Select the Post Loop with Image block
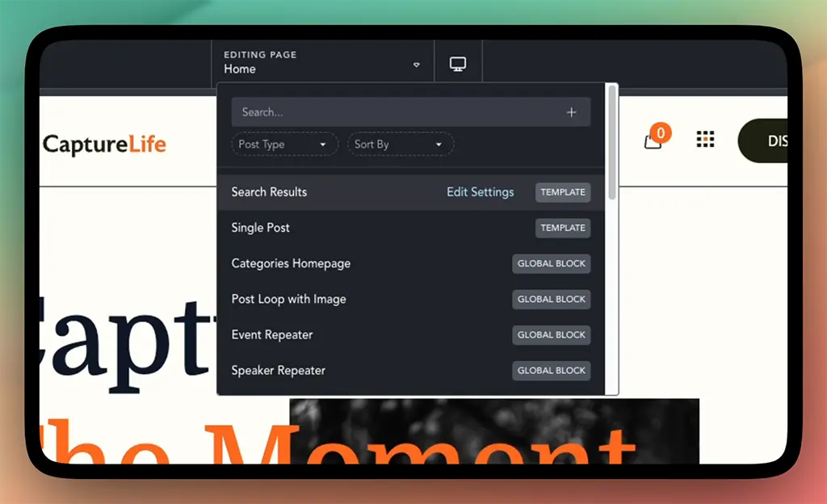 tap(288, 299)
